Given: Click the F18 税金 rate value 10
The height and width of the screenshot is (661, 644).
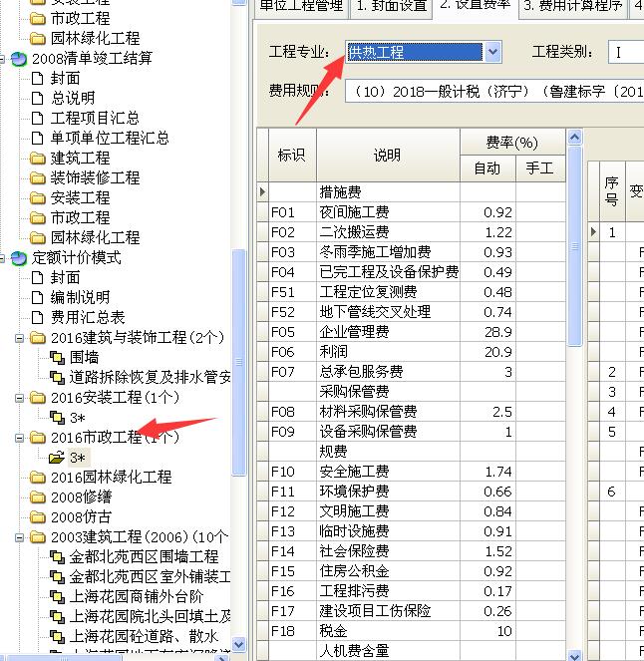Looking at the screenshot, I should [487, 631].
